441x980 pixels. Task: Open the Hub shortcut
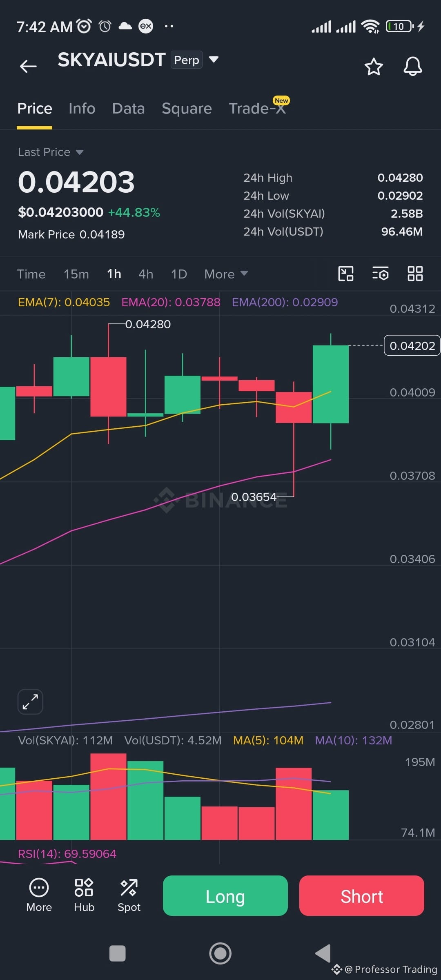(84, 895)
